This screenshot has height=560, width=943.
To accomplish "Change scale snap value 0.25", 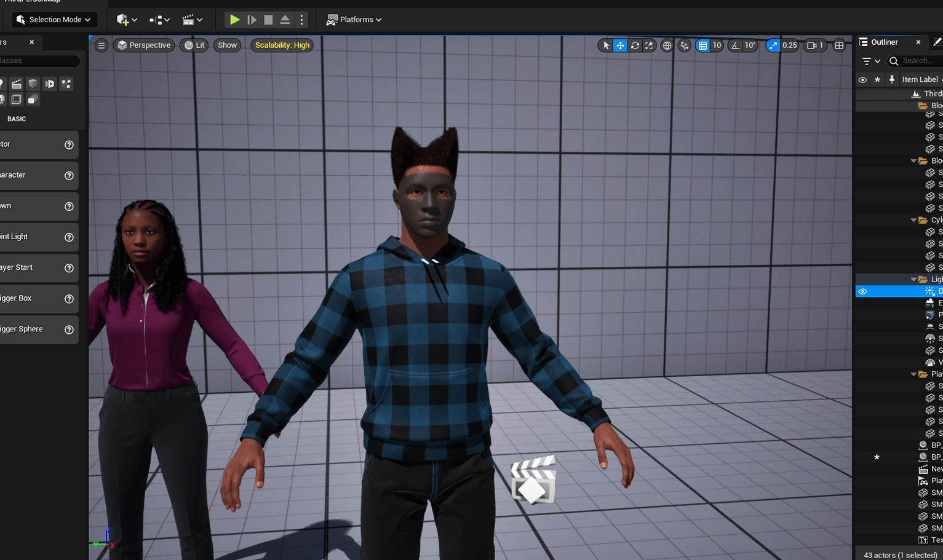I will 790,45.
